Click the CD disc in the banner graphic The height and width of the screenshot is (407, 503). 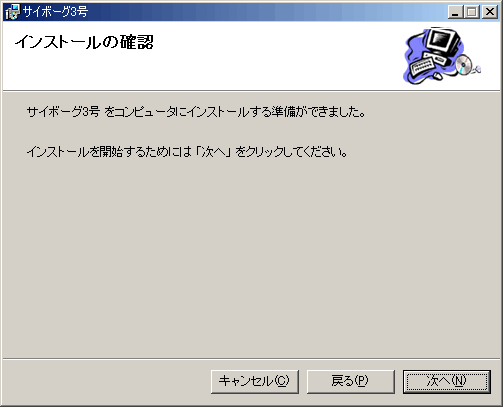coord(464,65)
